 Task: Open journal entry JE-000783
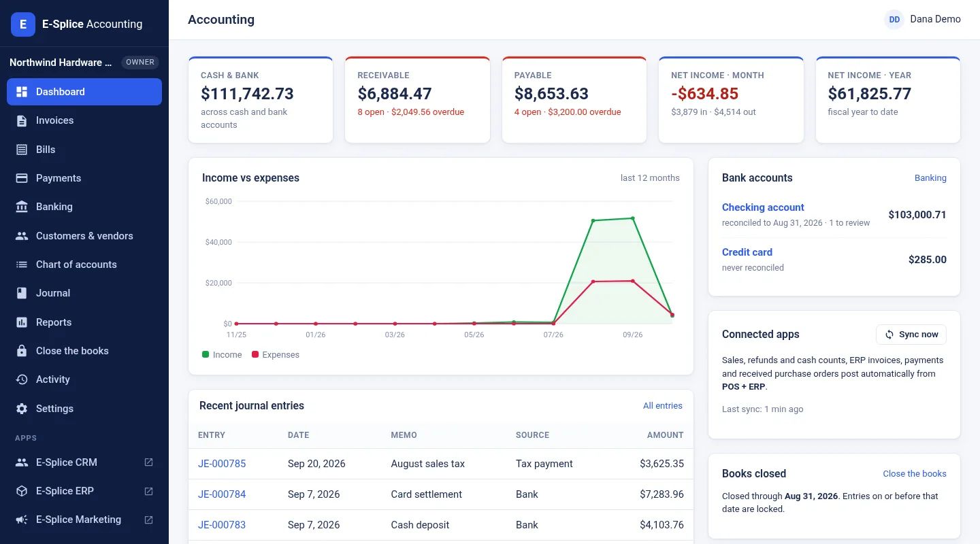[x=222, y=525]
